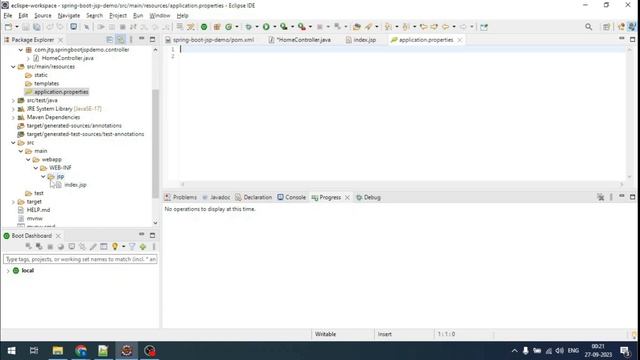The image size is (640, 360).
Task: Open the Project menu
Action: pos(118,16)
